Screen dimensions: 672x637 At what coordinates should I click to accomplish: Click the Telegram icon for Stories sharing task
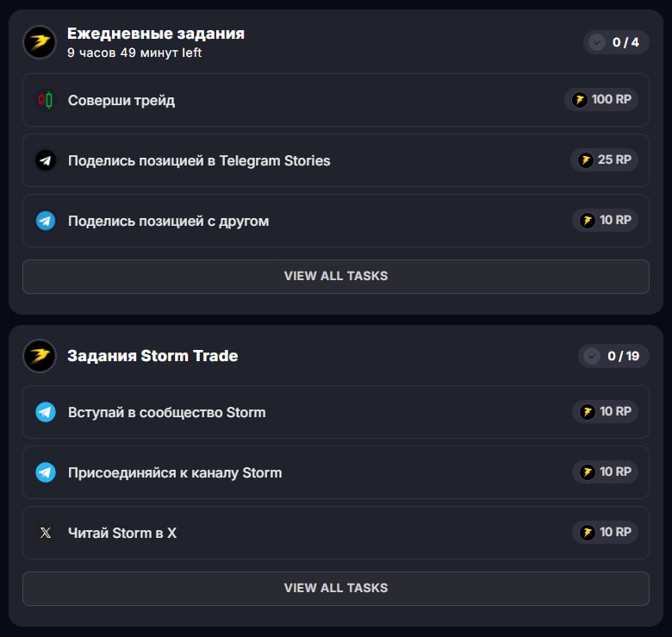(x=46, y=160)
